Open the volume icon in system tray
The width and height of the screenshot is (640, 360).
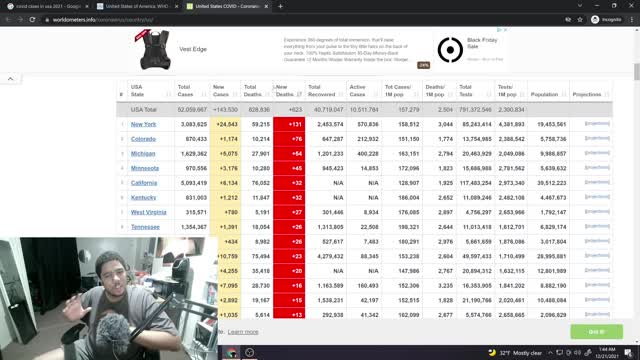pyautogui.click(x=578, y=353)
